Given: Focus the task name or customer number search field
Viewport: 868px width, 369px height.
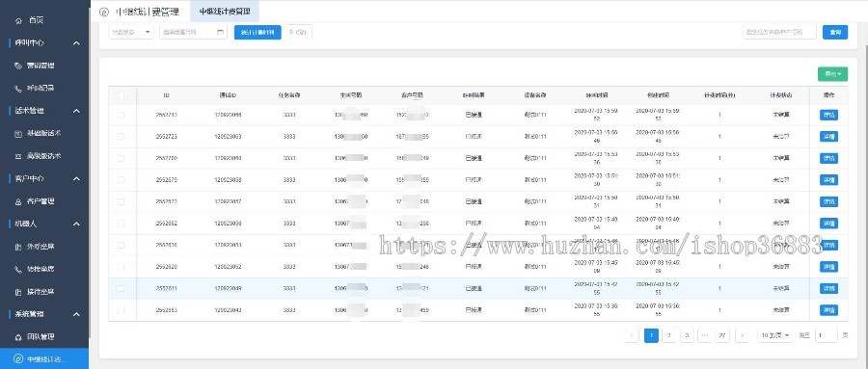Looking at the screenshot, I should 779,32.
